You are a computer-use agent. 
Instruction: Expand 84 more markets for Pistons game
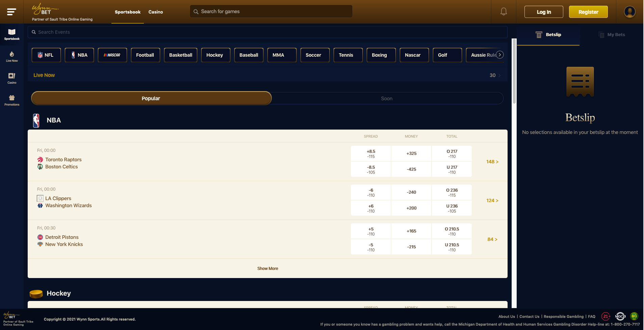point(492,239)
